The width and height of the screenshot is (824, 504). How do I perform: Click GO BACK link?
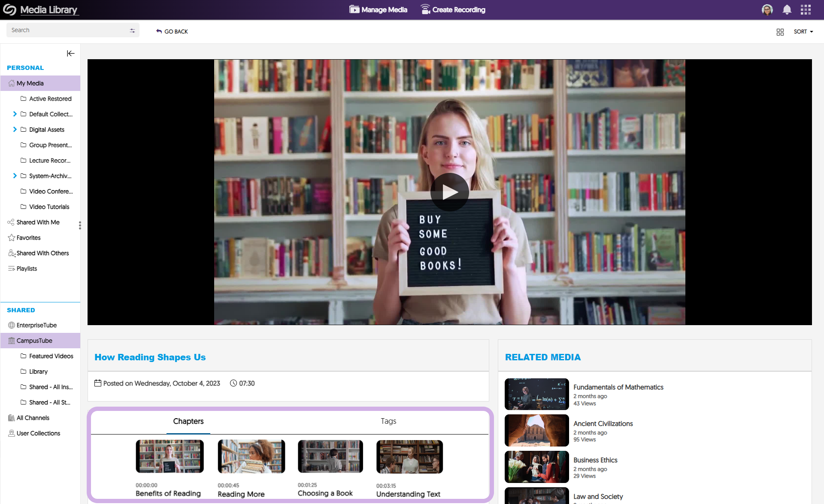click(x=172, y=32)
